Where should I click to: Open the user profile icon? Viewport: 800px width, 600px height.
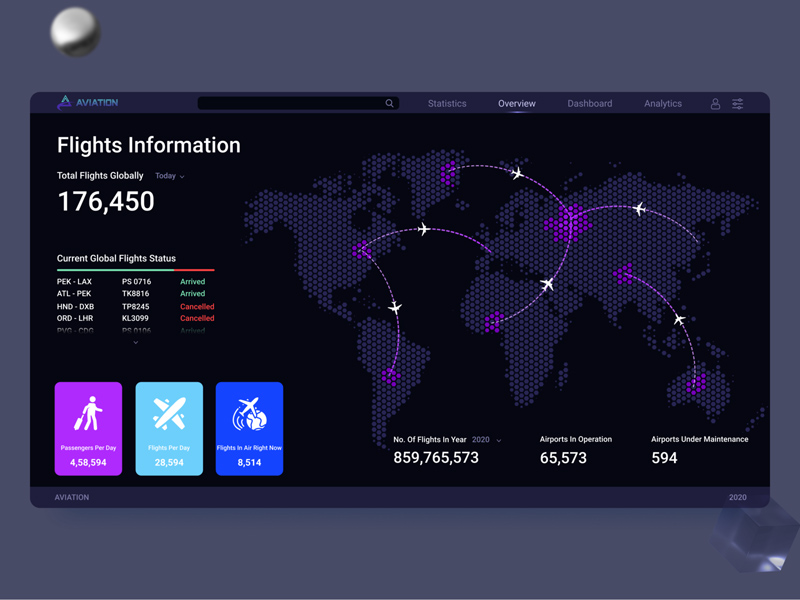click(715, 103)
